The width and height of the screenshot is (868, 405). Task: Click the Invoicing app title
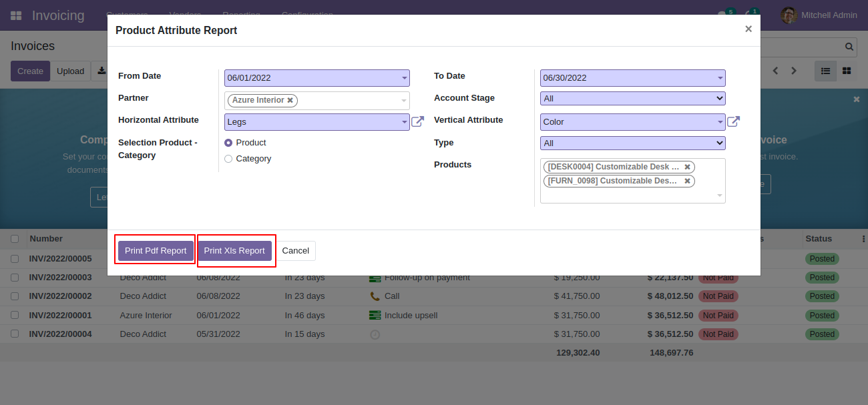pyautogui.click(x=58, y=15)
